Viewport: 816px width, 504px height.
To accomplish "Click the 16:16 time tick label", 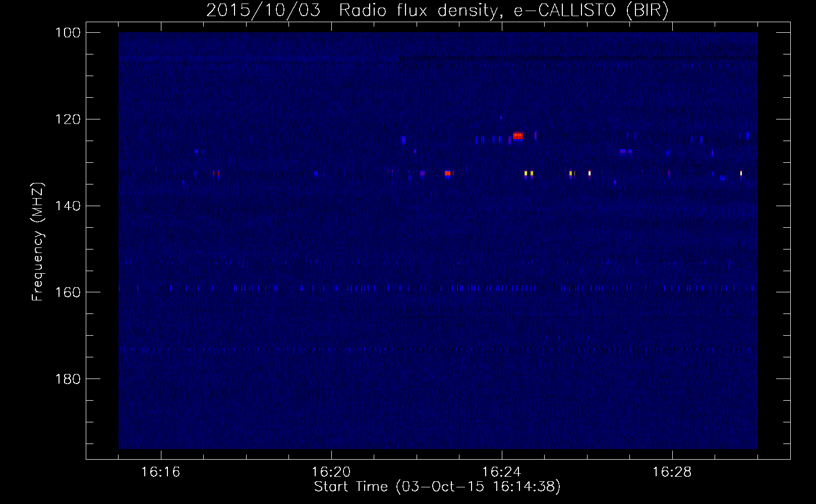I will click(160, 472).
